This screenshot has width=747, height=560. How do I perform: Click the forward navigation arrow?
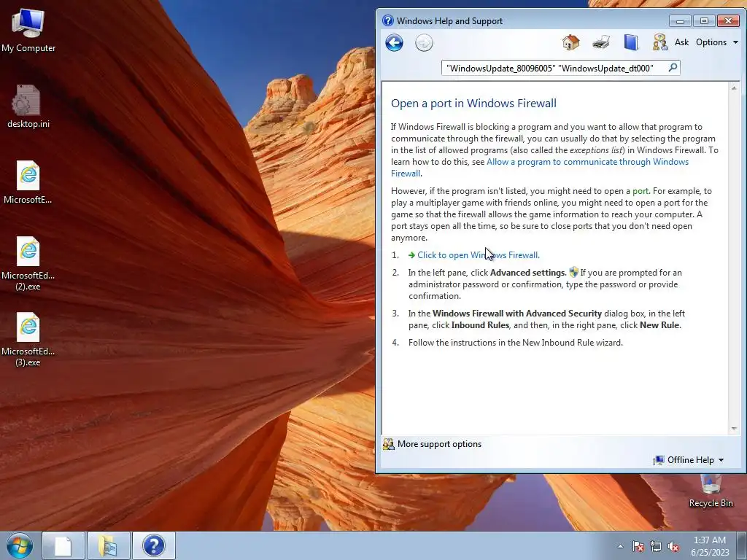[x=424, y=43]
